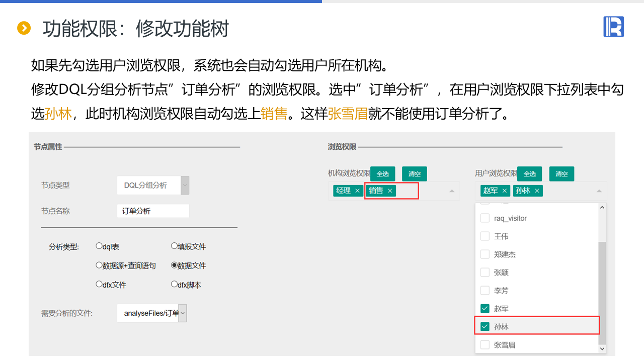
Task: Uncheck the 孙林 user checkbox
Action: (x=485, y=327)
